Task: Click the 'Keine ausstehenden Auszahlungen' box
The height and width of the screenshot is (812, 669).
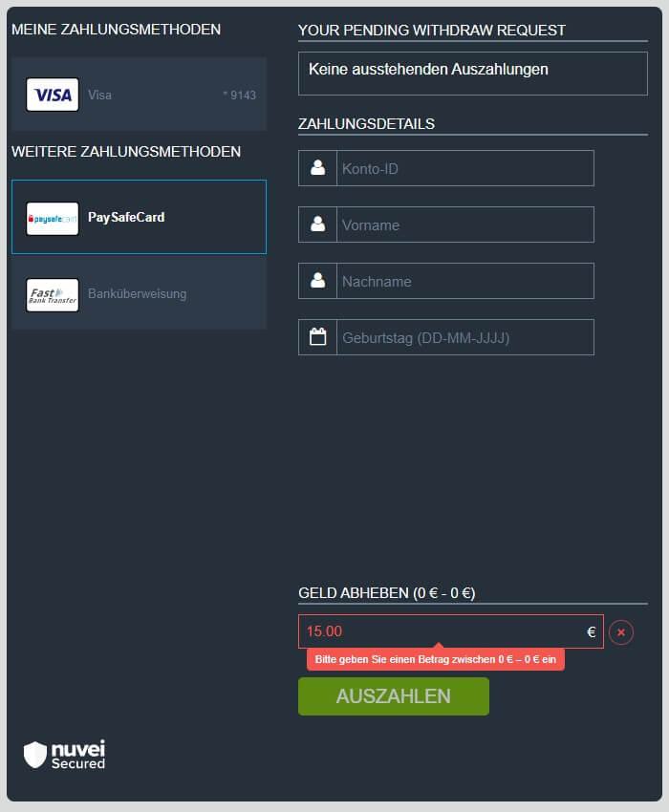Action: point(472,74)
